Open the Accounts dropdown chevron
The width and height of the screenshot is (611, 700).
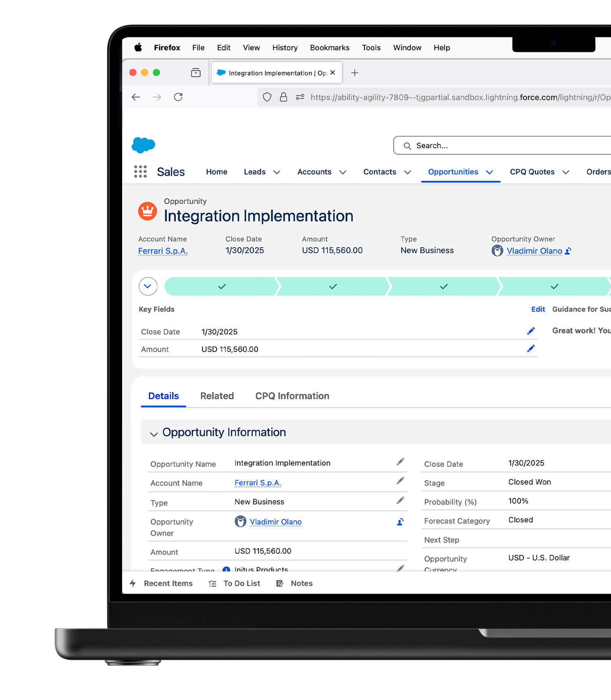click(x=343, y=172)
